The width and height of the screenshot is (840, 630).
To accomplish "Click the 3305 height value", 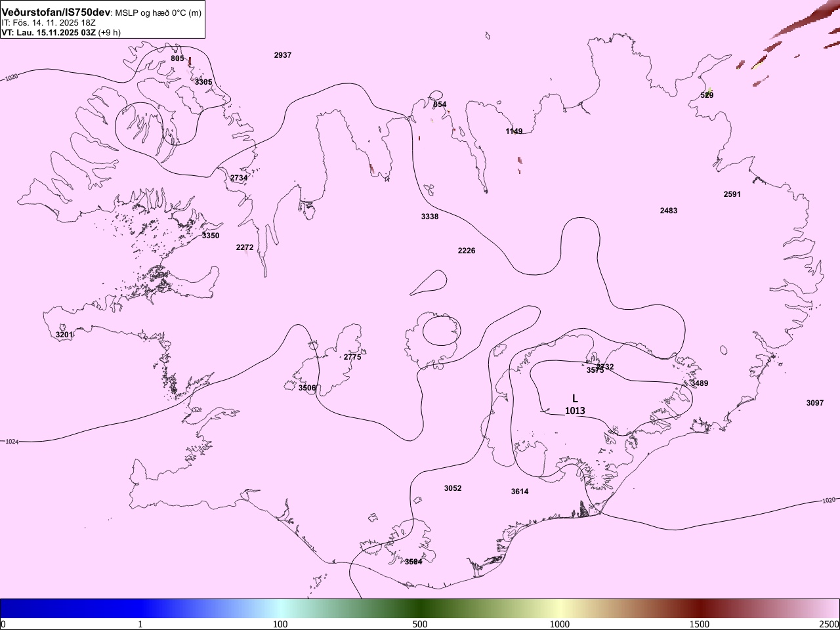I will pyautogui.click(x=203, y=82).
